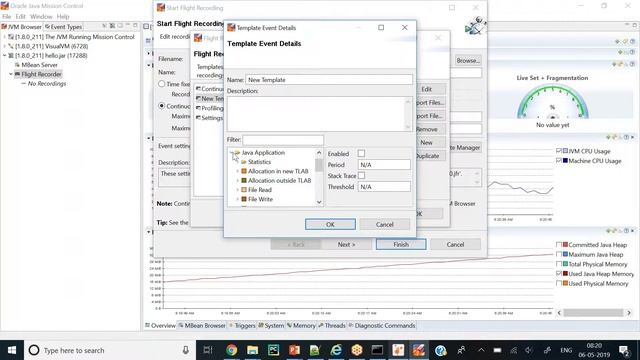Click the Used Java Heap Memory color swatch

click(x=565, y=273)
